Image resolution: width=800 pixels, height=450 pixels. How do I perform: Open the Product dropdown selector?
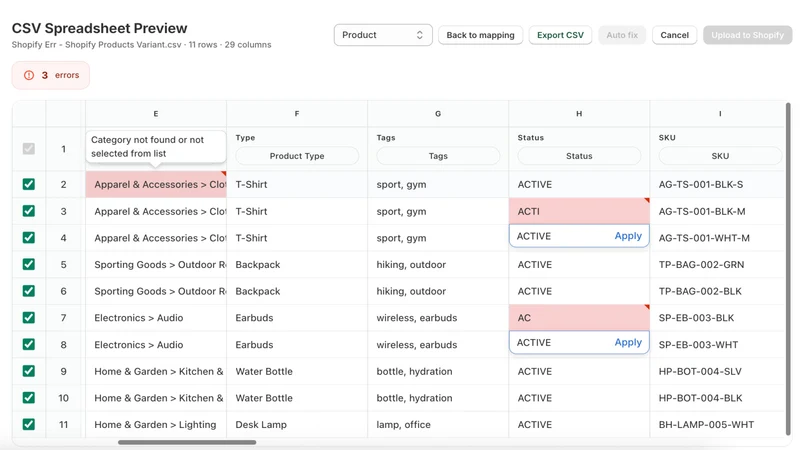pyautogui.click(x=383, y=35)
